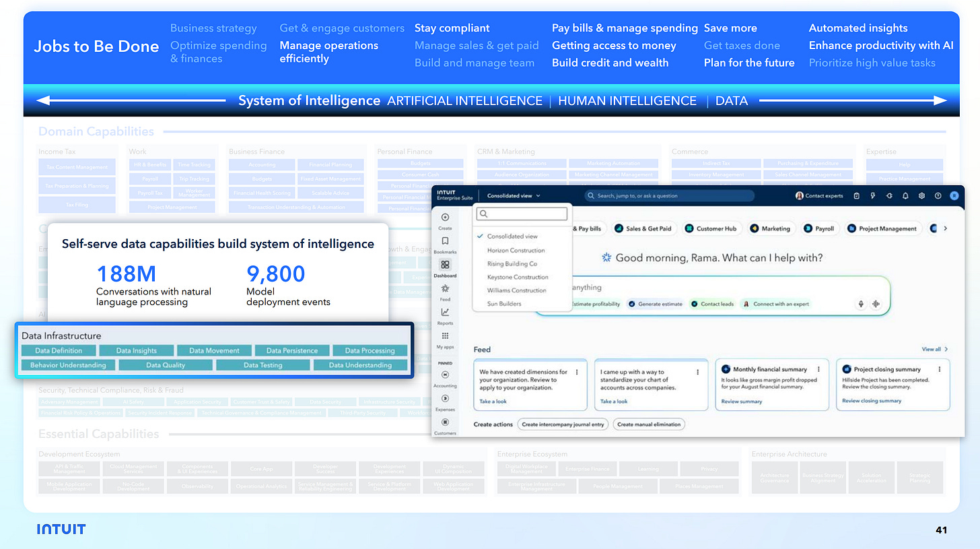Click the Data Quality box

[166, 365]
